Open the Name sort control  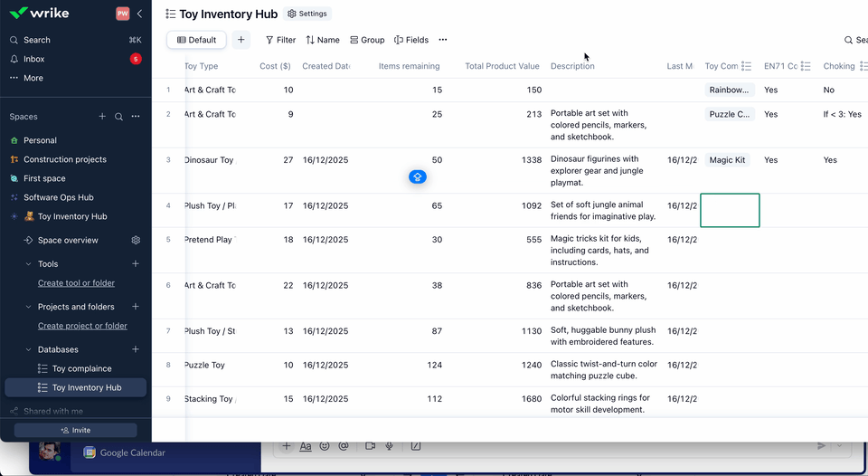323,40
